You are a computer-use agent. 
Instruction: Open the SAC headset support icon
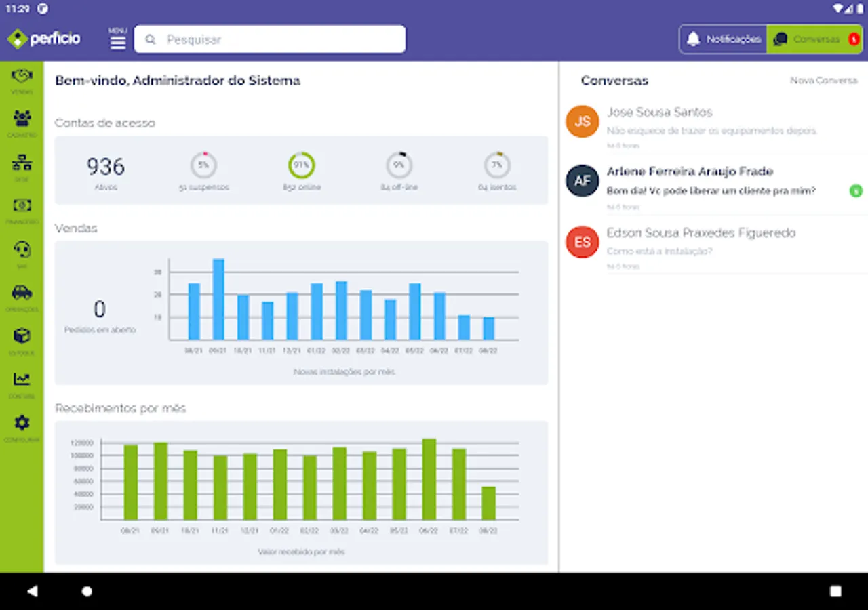(x=22, y=254)
